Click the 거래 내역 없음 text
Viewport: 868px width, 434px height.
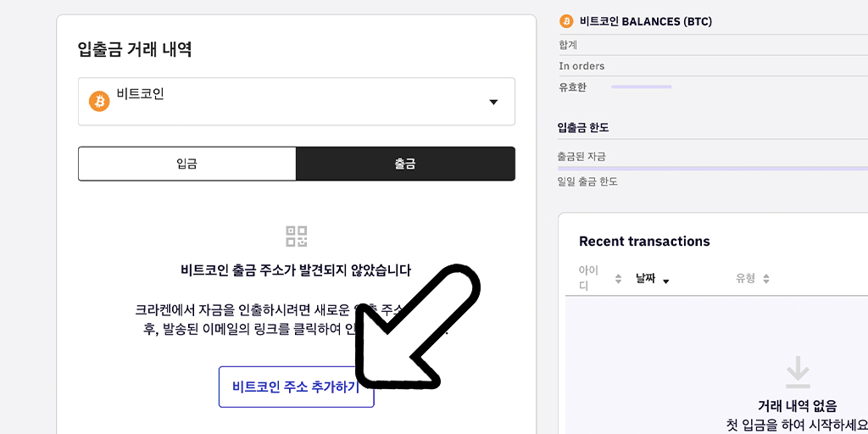pos(797,406)
